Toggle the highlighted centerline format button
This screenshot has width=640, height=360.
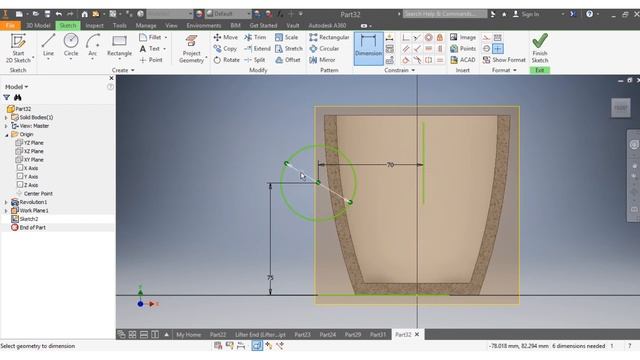tap(498, 49)
